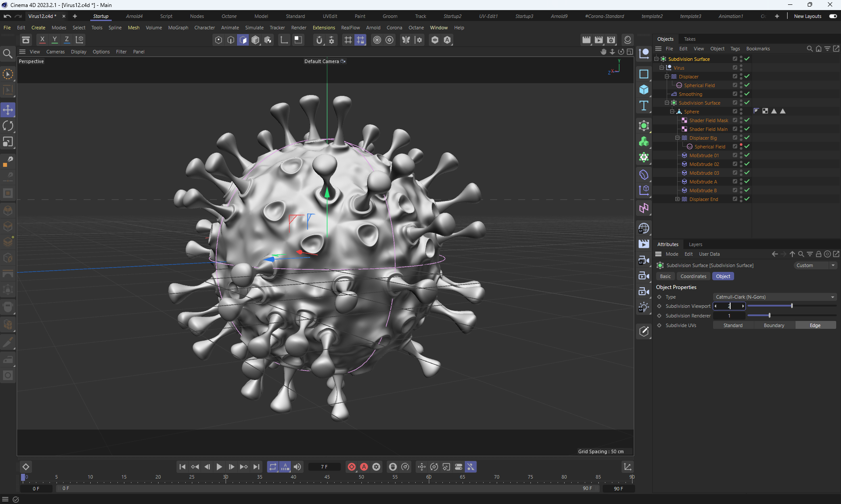Click the Cube primitive icon
Viewport: 841px width, 504px height.
(643, 90)
